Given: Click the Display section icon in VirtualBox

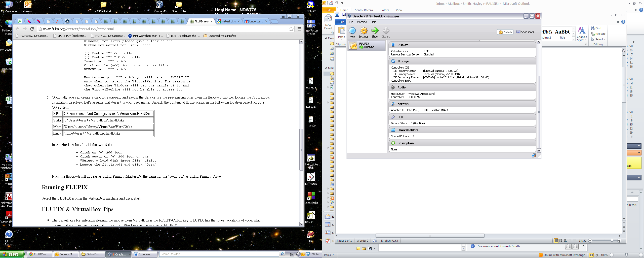Looking at the screenshot, I should (393, 45).
